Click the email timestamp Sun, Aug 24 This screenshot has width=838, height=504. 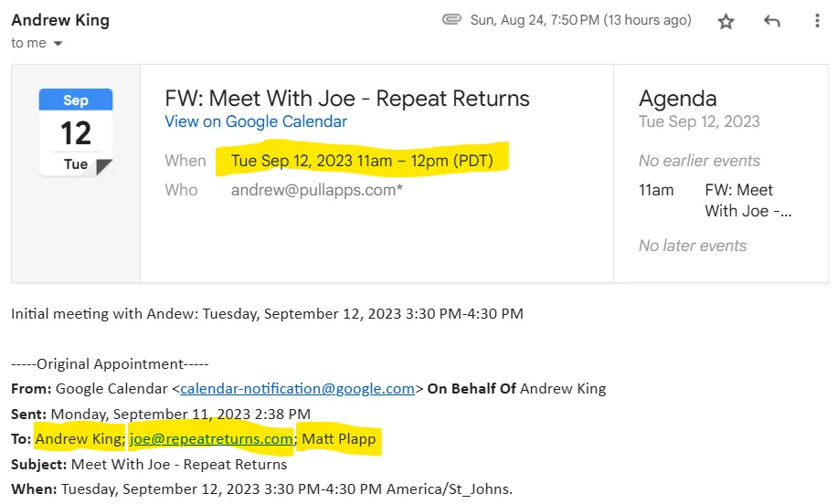580,20
